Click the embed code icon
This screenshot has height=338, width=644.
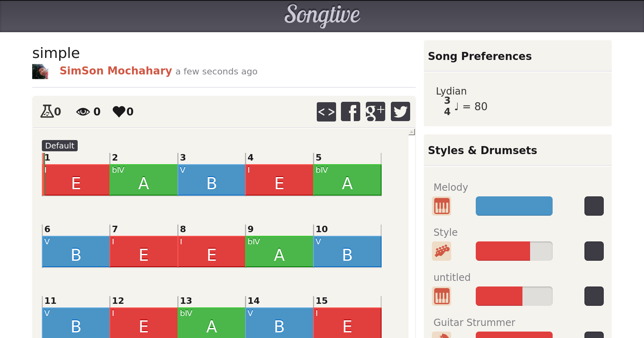click(326, 112)
